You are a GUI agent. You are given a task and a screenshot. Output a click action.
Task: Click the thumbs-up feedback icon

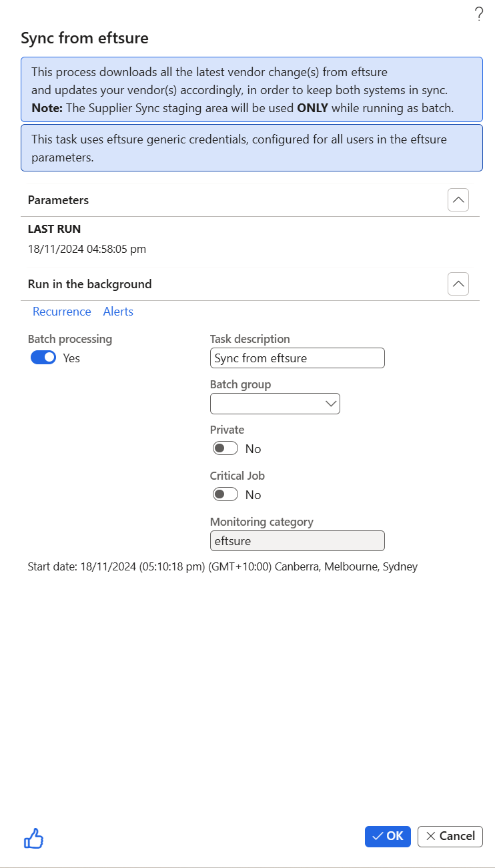(33, 838)
